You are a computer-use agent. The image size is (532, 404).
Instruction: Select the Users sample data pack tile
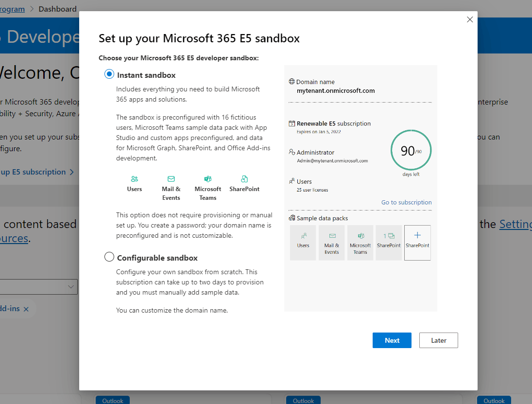tap(303, 243)
